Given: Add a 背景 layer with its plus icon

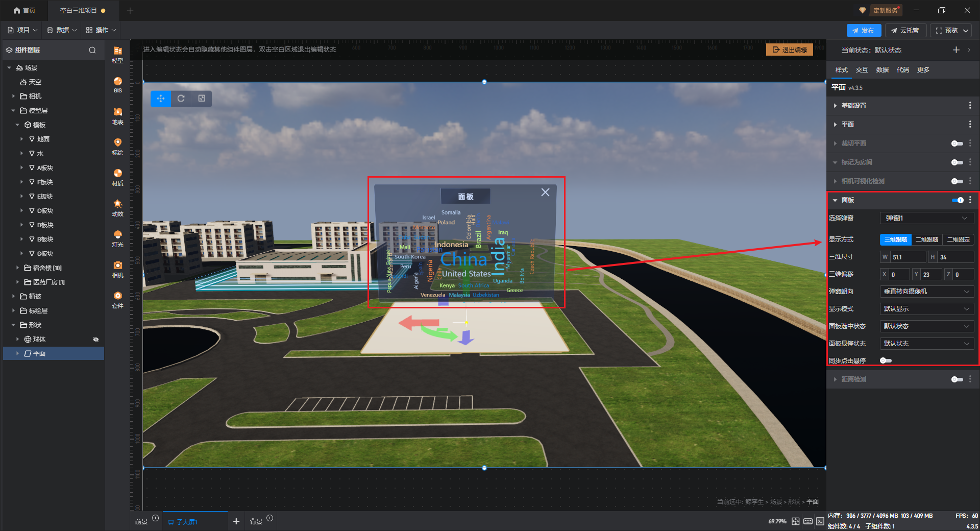Looking at the screenshot, I should (270, 518).
